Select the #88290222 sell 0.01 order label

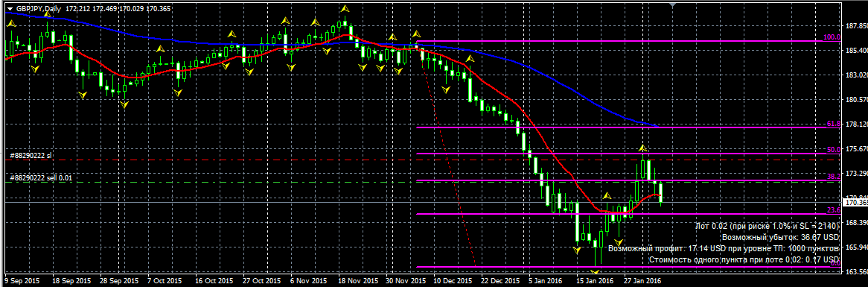(x=40, y=178)
